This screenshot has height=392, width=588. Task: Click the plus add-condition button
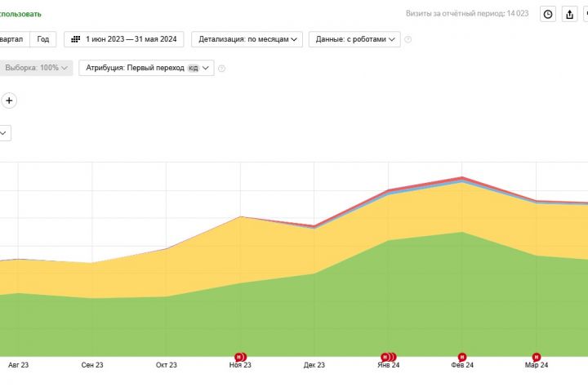[9, 100]
